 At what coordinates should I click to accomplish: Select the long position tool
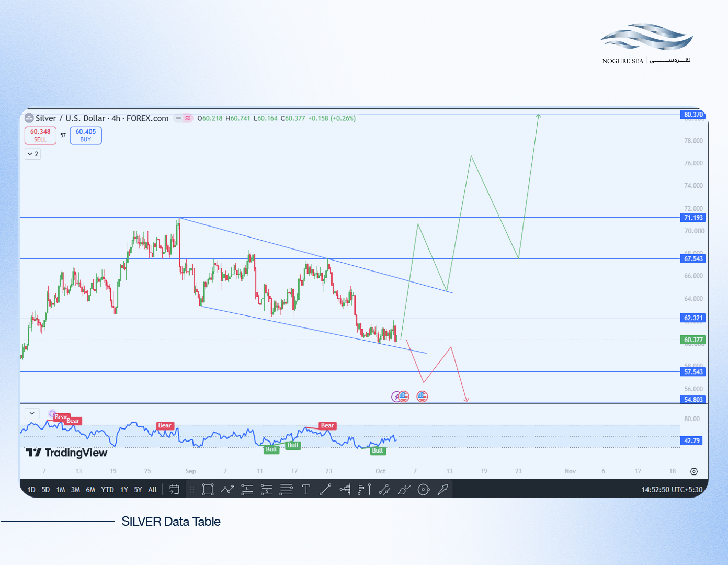coord(247,490)
